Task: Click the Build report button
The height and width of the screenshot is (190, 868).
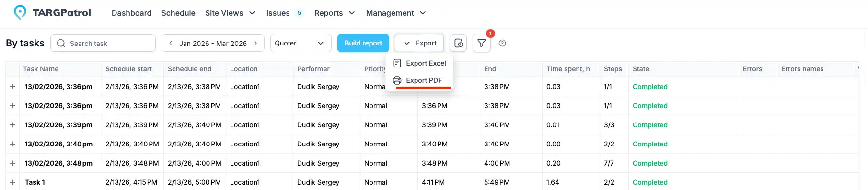Action: pyautogui.click(x=363, y=43)
